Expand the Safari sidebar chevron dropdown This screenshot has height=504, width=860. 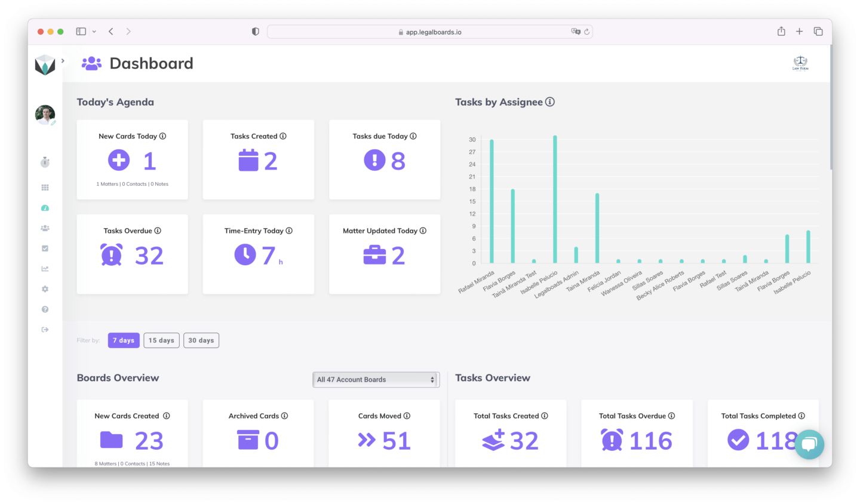coord(94,31)
